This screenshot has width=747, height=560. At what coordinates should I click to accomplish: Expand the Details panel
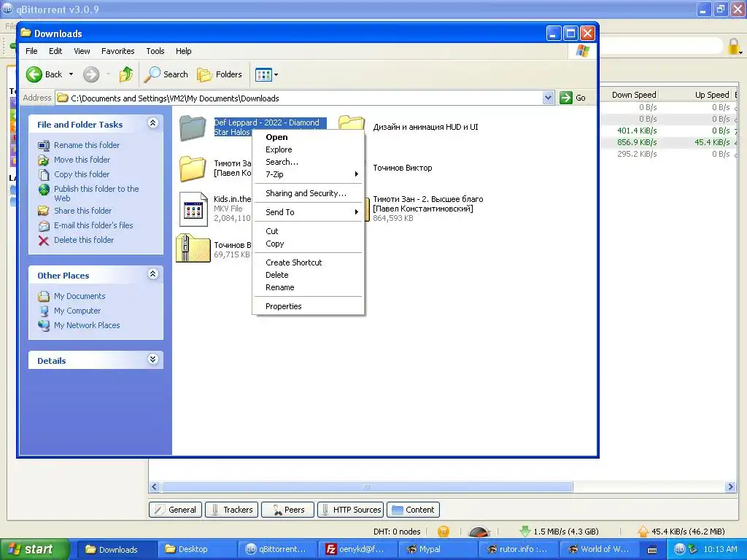click(x=153, y=359)
